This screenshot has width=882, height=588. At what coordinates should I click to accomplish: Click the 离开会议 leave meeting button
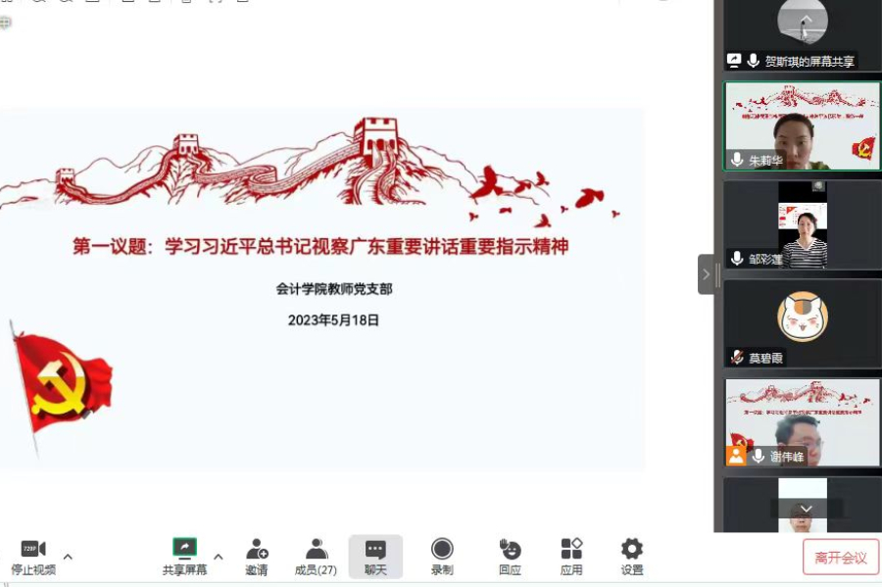[840, 556]
